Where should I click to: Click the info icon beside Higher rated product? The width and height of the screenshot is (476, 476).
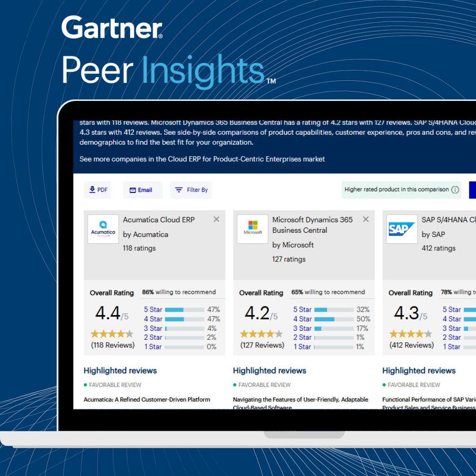click(x=455, y=190)
